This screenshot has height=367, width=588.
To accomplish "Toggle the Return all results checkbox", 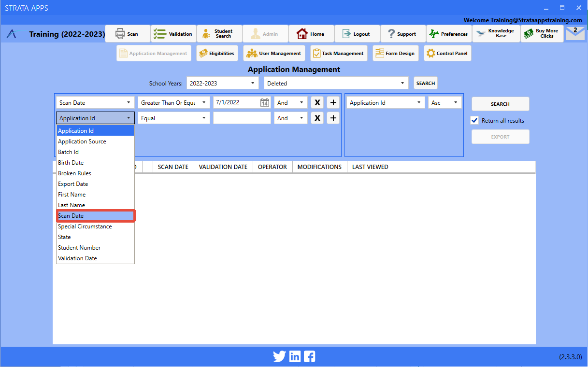I will (474, 120).
